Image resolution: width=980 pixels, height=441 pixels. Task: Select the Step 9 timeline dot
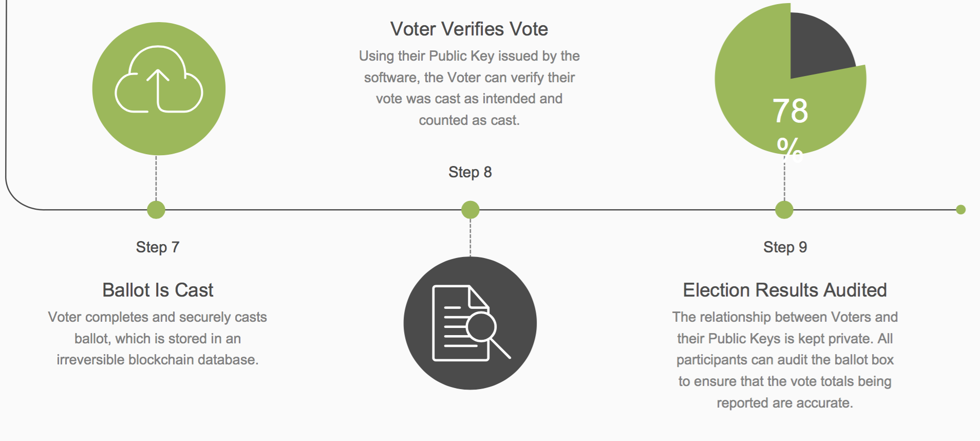tap(784, 210)
